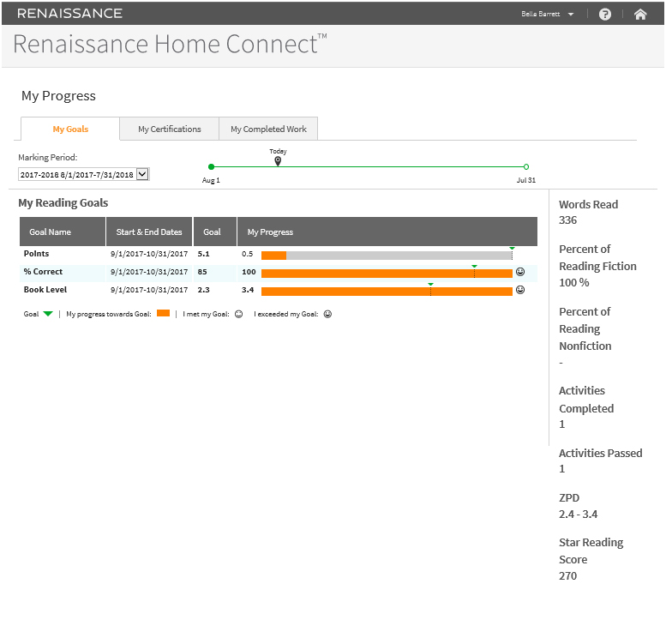The image size is (666, 644).
Task: Click the Points row date range
Action: click(149, 254)
